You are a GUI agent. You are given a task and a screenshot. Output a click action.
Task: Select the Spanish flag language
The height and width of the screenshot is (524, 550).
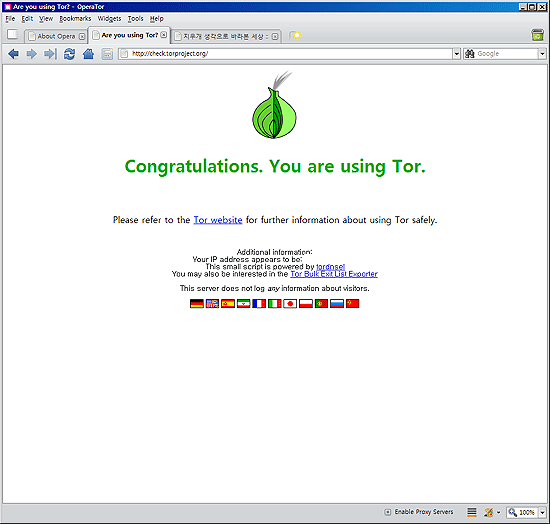228,303
